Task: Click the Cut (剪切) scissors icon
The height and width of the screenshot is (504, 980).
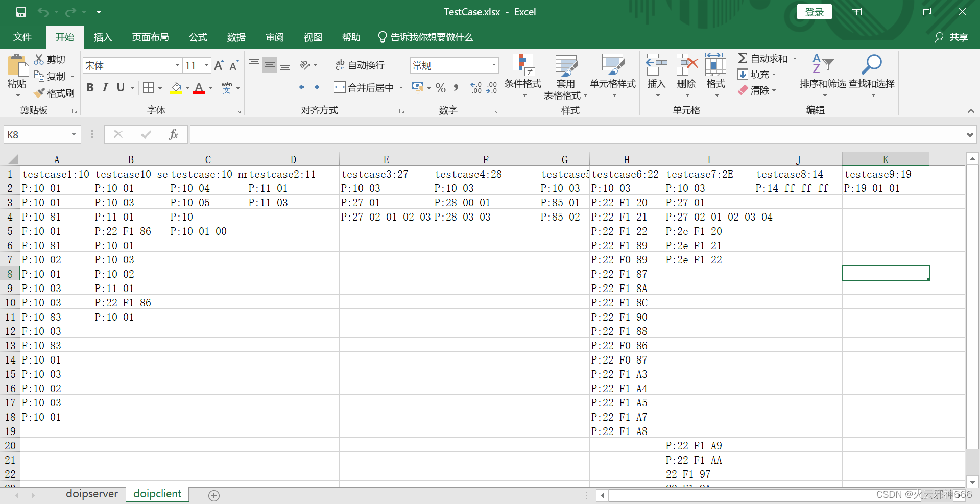Action: (x=39, y=59)
